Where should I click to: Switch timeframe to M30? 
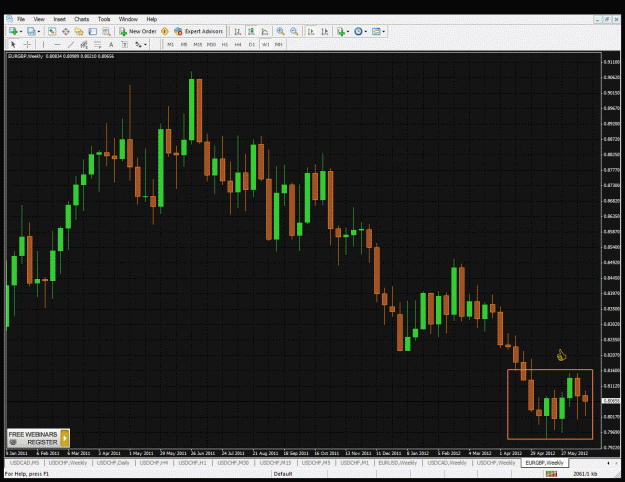[x=211, y=45]
